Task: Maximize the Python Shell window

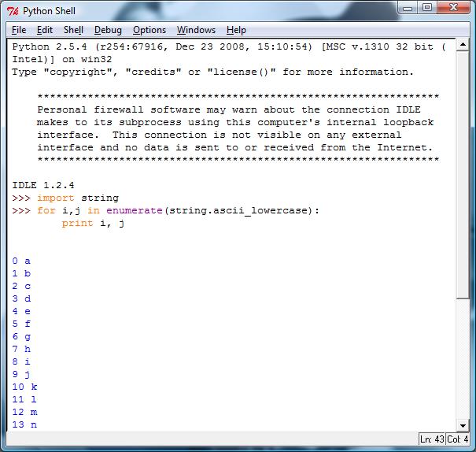Action: tap(426, 9)
